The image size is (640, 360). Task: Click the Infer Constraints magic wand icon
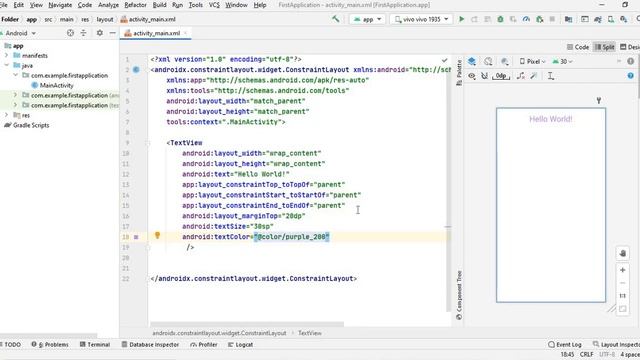pos(534,76)
